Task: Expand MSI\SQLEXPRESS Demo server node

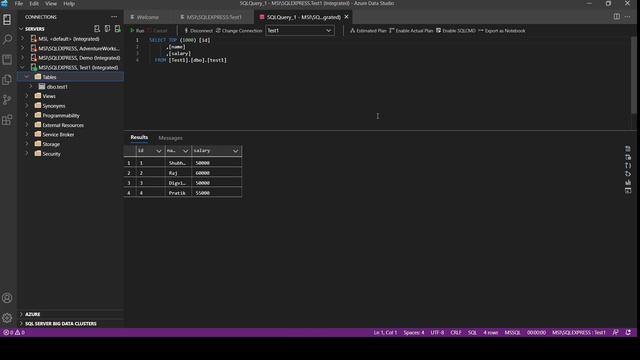Action: pyautogui.click(x=23, y=58)
